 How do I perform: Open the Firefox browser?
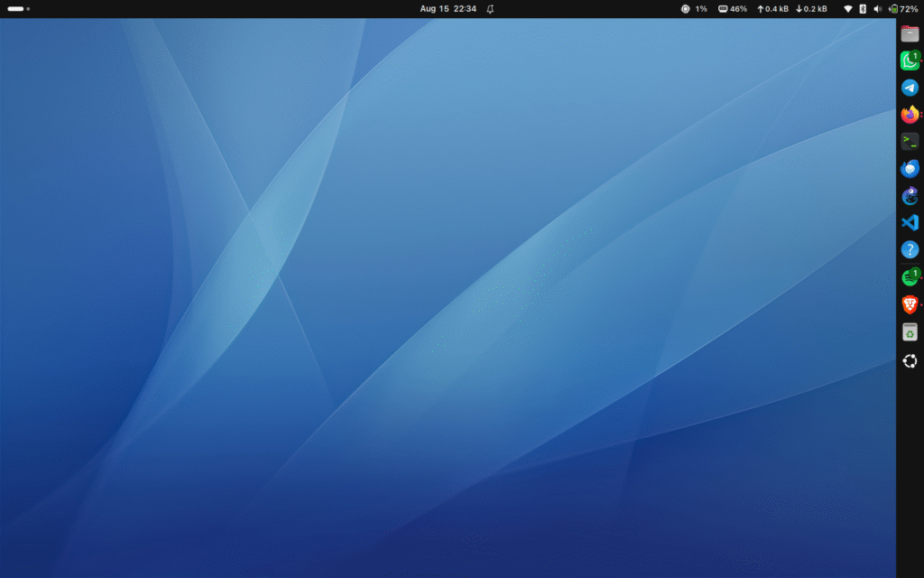click(x=910, y=114)
